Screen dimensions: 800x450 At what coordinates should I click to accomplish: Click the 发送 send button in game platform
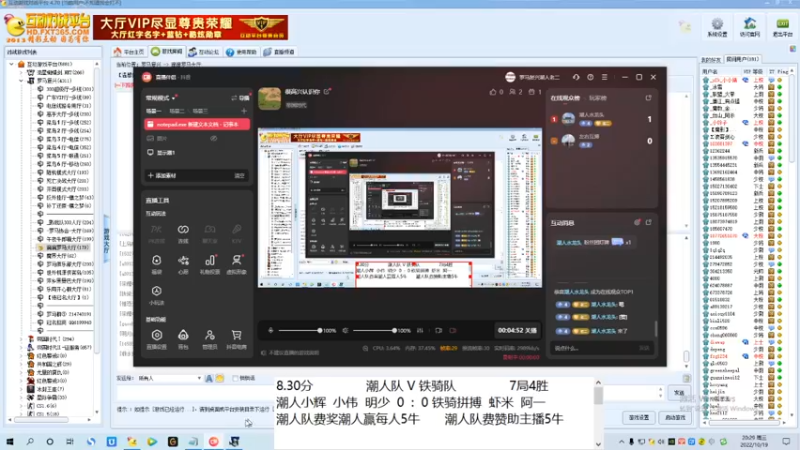coord(679,393)
